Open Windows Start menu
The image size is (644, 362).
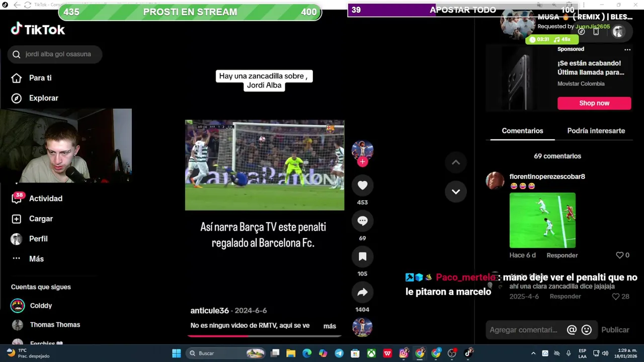click(176, 353)
